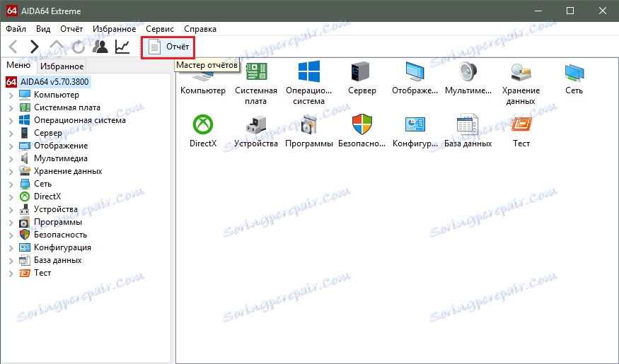This screenshot has width=619, height=364.
Task: Expand the Сеть tree node
Action: [11, 184]
